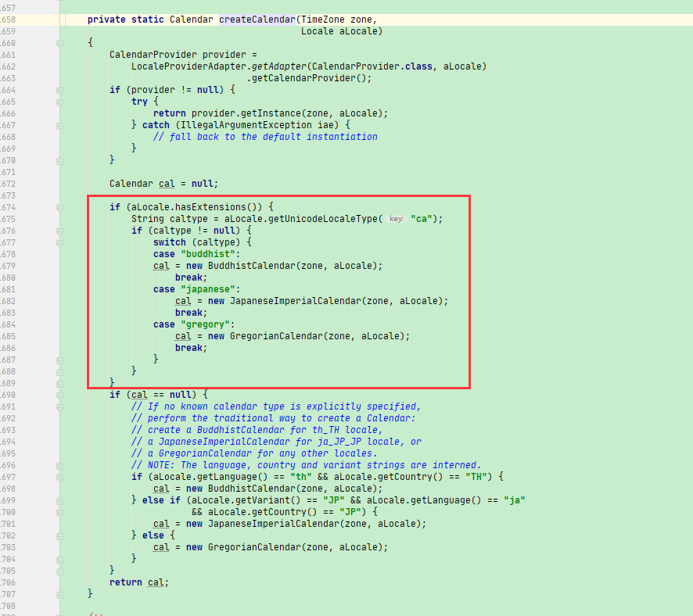Click line number 672 in the gutter

[8, 184]
